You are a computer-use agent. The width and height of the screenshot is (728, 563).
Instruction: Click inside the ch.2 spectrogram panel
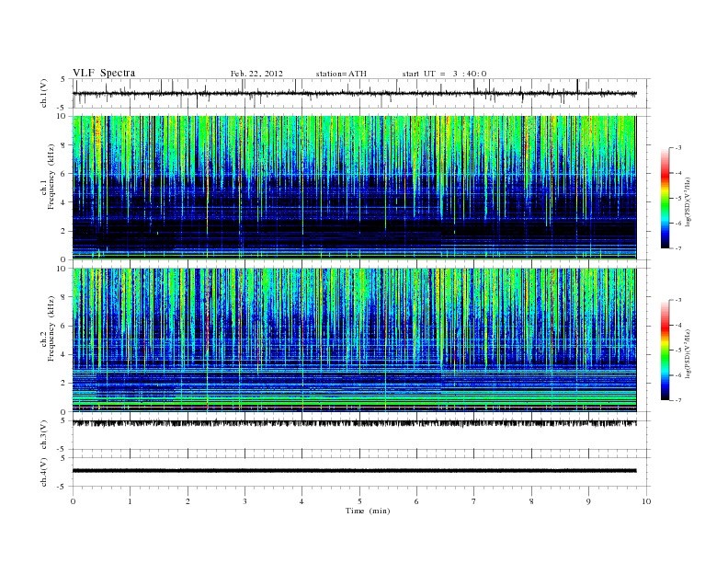pyautogui.click(x=354, y=339)
